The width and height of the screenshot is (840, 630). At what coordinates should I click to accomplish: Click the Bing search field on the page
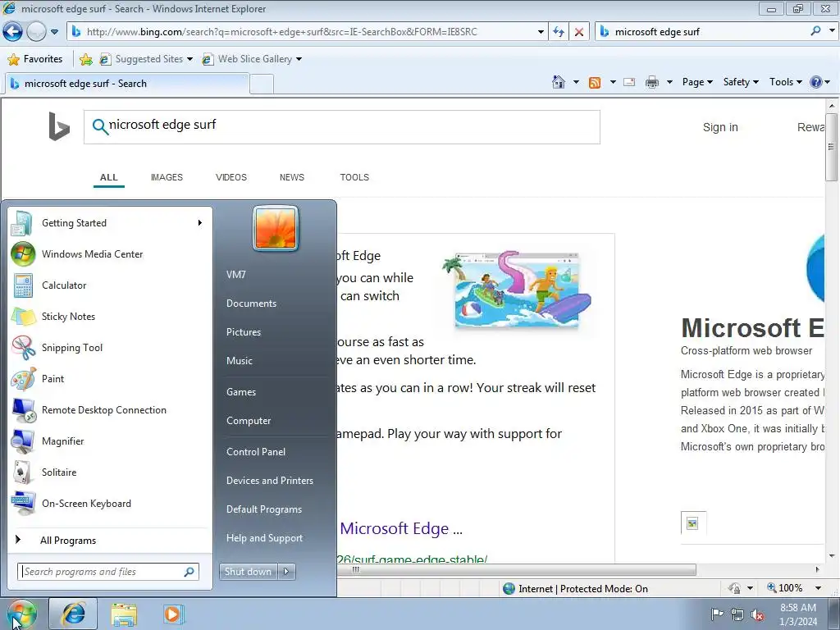tap(342, 127)
